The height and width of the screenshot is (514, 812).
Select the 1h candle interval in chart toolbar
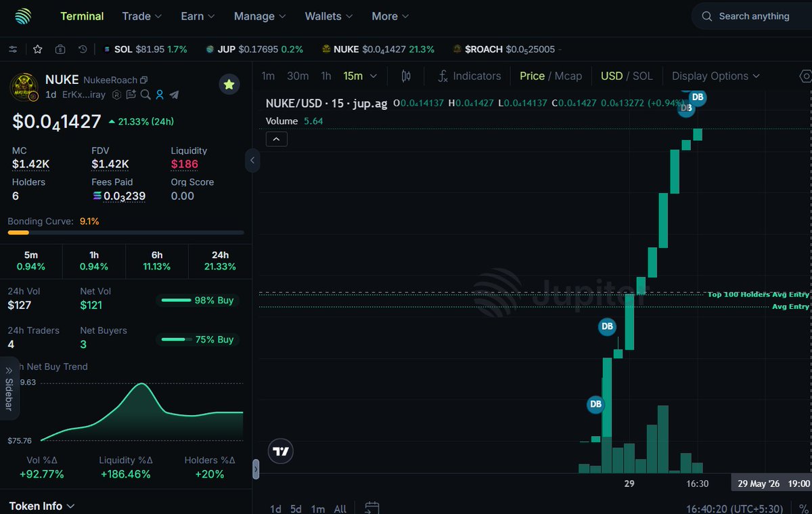pyautogui.click(x=326, y=76)
